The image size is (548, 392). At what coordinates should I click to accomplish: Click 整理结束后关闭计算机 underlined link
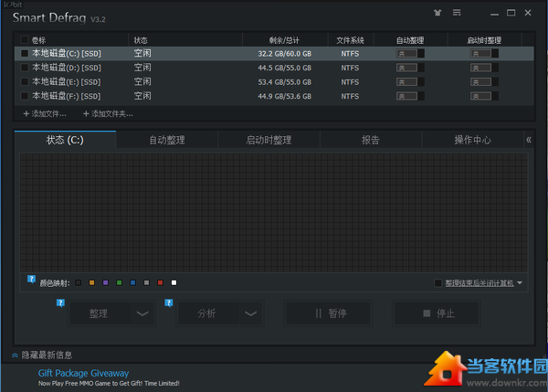pyautogui.click(x=479, y=283)
